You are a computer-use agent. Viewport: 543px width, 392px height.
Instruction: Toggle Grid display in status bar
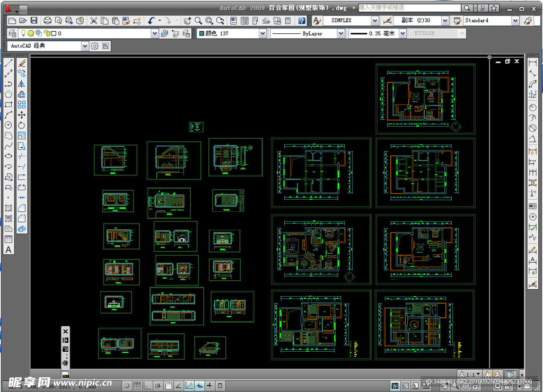point(137,386)
